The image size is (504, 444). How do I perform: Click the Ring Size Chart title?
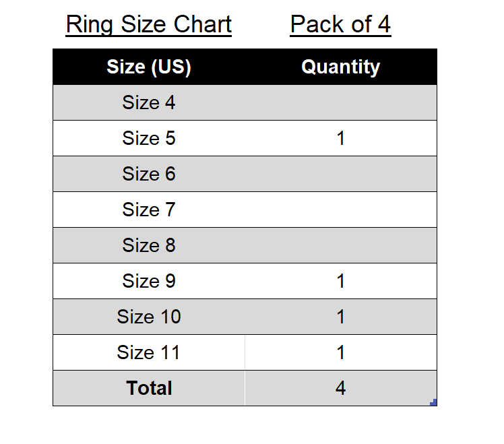[x=149, y=25]
